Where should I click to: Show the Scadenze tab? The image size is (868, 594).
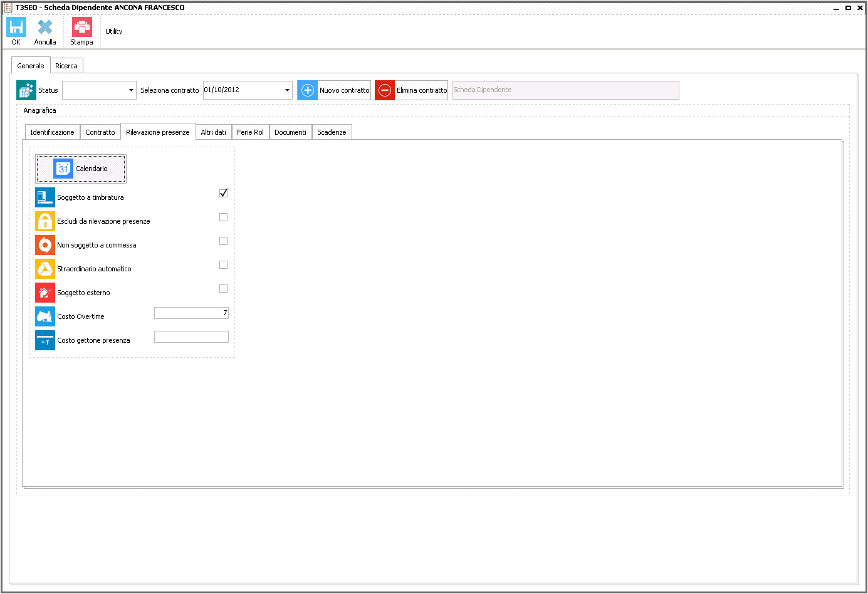point(332,132)
